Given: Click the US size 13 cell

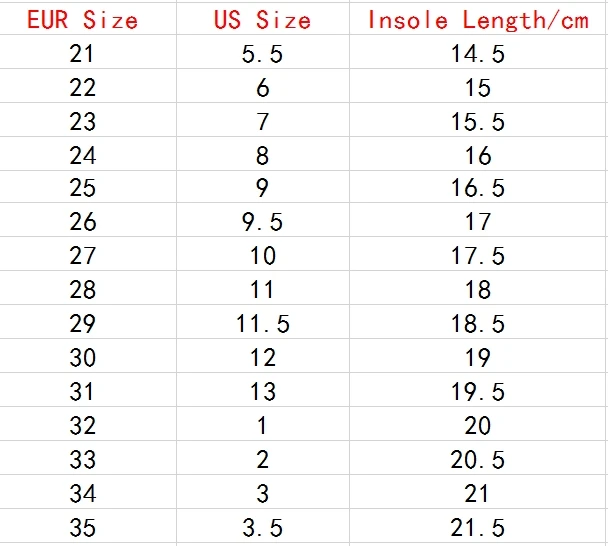Looking at the screenshot, I should (x=263, y=390).
